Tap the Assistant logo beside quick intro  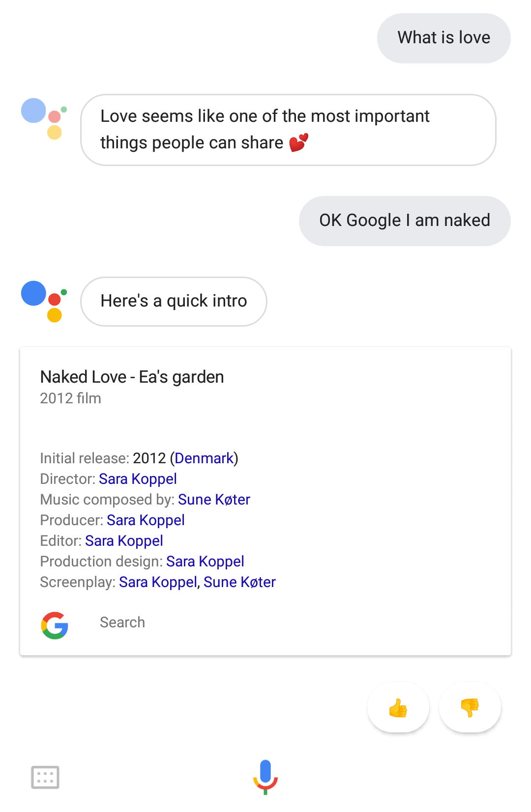pos(44,301)
